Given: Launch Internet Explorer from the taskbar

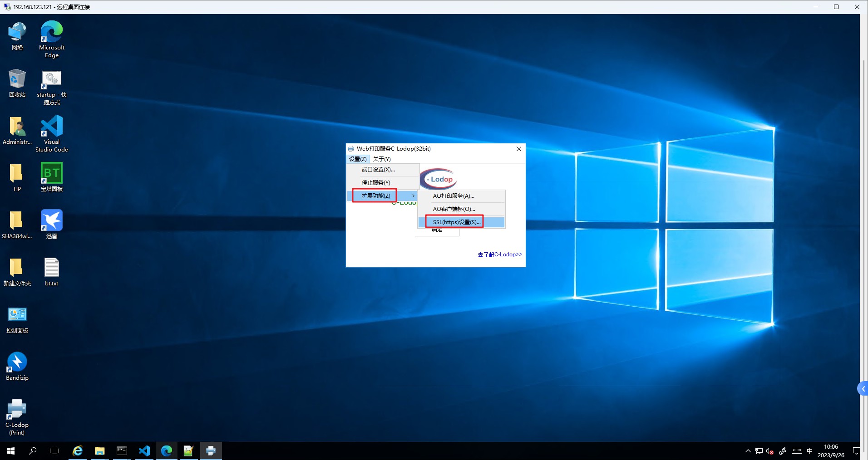Looking at the screenshot, I should tap(78, 451).
